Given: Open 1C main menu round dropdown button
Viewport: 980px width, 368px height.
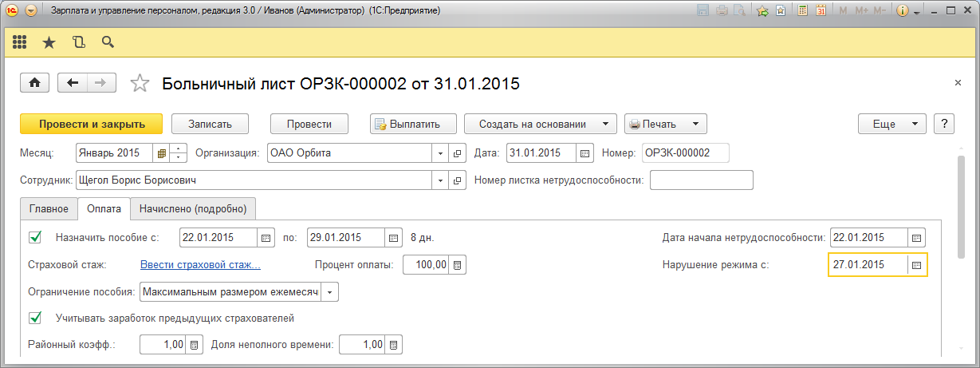Looking at the screenshot, I should [30, 11].
